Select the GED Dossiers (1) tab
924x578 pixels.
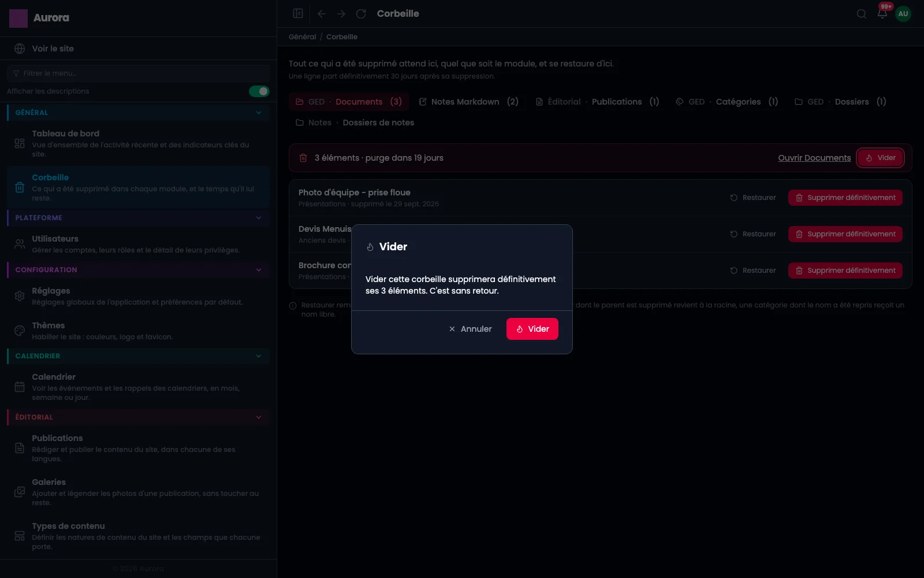840,102
